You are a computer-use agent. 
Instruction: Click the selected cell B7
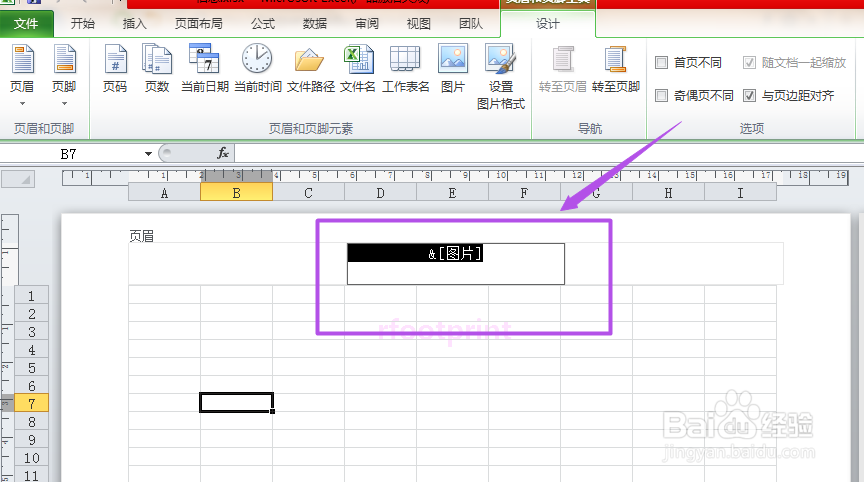236,403
